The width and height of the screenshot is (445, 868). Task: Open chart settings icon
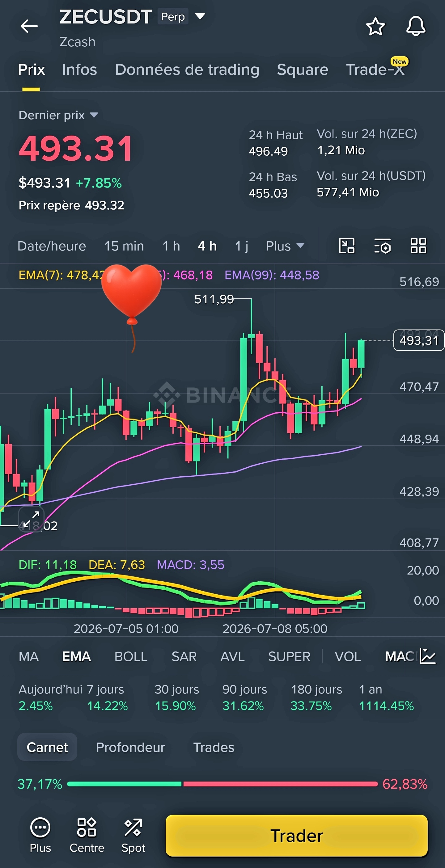pyautogui.click(x=383, y=246)
